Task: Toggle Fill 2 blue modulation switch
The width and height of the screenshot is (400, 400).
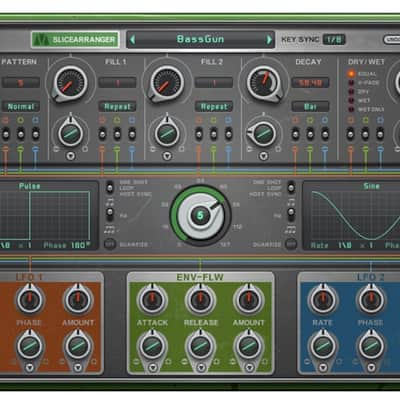Action: click(x=229, y=133)
